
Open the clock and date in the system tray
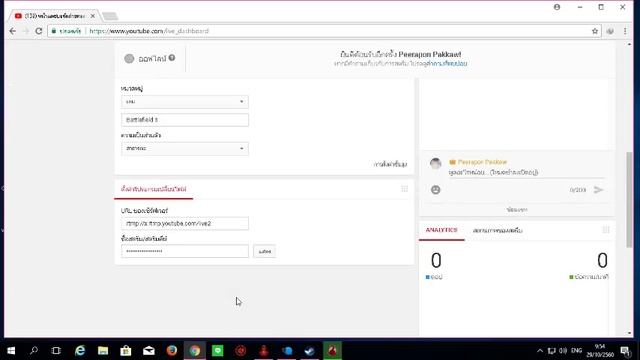click(600, 351)
